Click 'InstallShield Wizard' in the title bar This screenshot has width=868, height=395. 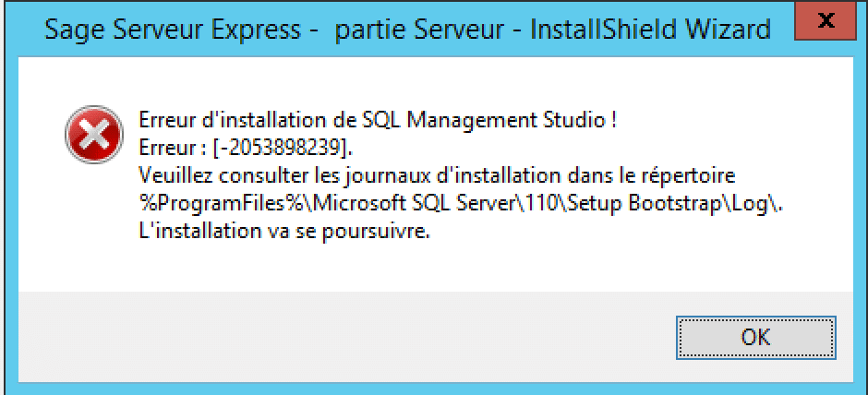[x=650, y=30]
